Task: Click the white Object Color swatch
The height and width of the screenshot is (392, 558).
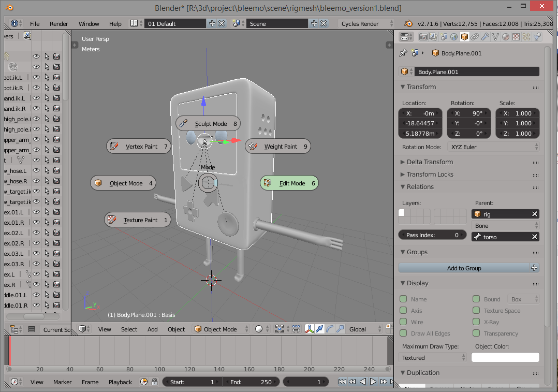Action: tap(505, 358)
